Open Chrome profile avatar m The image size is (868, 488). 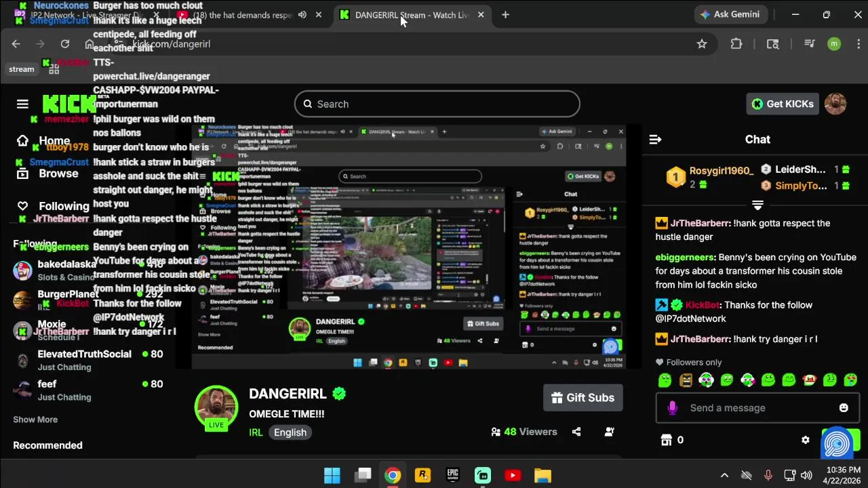tap(834, 44)
